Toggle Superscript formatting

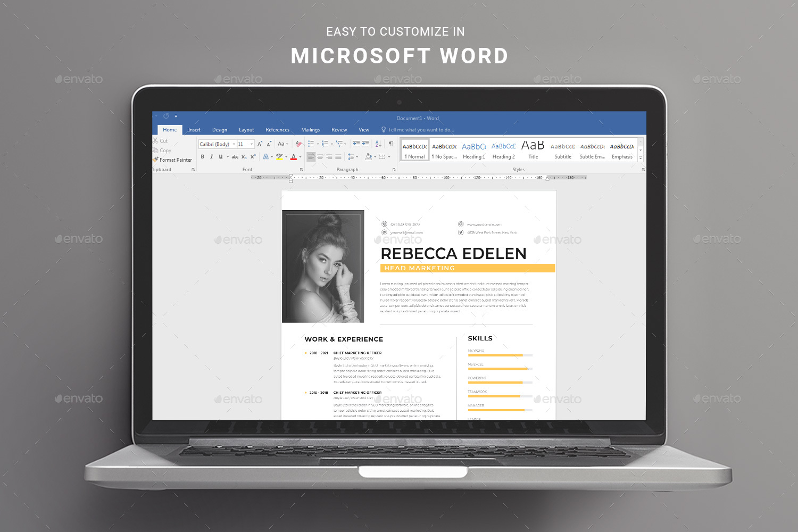tap(253, 157)
